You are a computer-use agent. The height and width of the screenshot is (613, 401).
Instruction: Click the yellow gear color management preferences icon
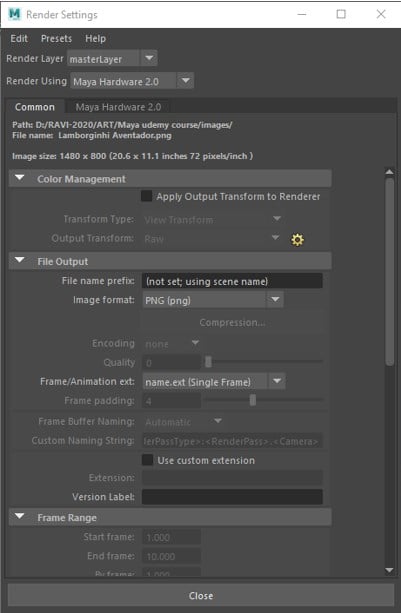click(x=297, y=240)
